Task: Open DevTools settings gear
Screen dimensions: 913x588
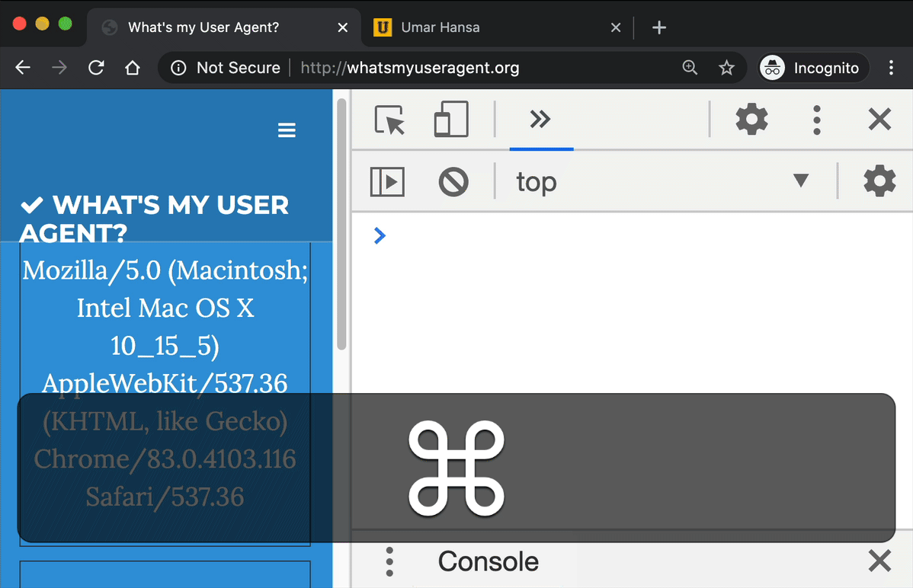Action: tap(751, 120)
